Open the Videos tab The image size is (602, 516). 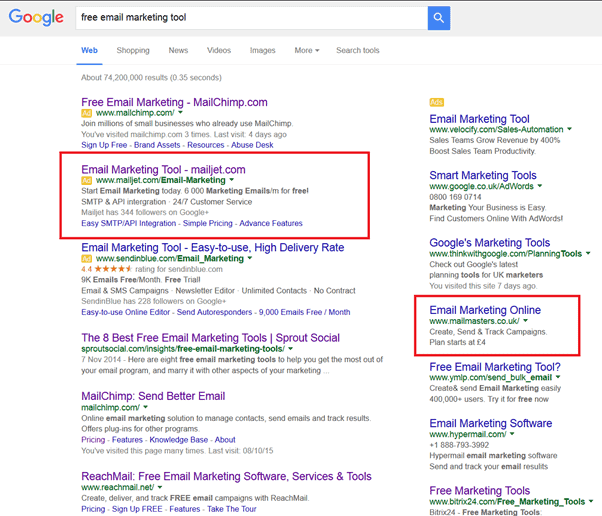pyautogui.click(x=219, y=50)
